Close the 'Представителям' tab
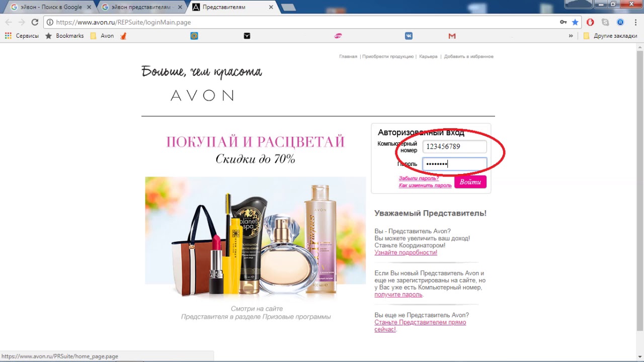The height and width of the screenshot is (362, 644). pos(271,8)
